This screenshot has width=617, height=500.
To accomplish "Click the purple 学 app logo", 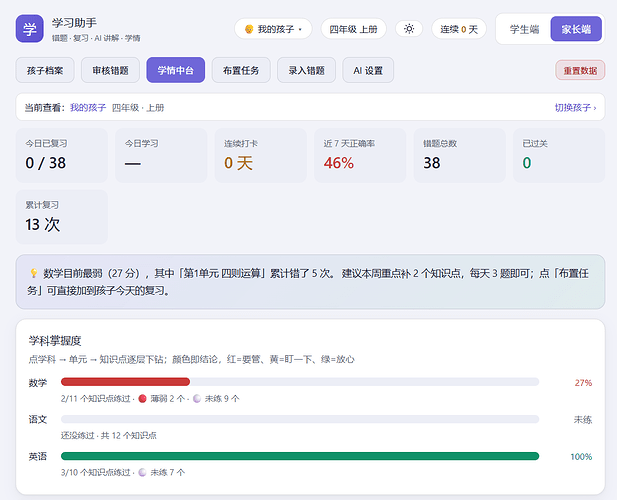I will coord(30,29).
